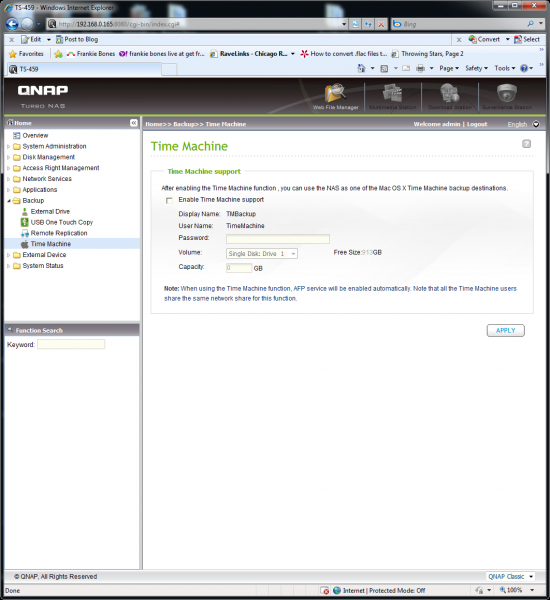Click the QNAP logo
Viewport: 550px width, 600px height.
[x=42, y=90]
